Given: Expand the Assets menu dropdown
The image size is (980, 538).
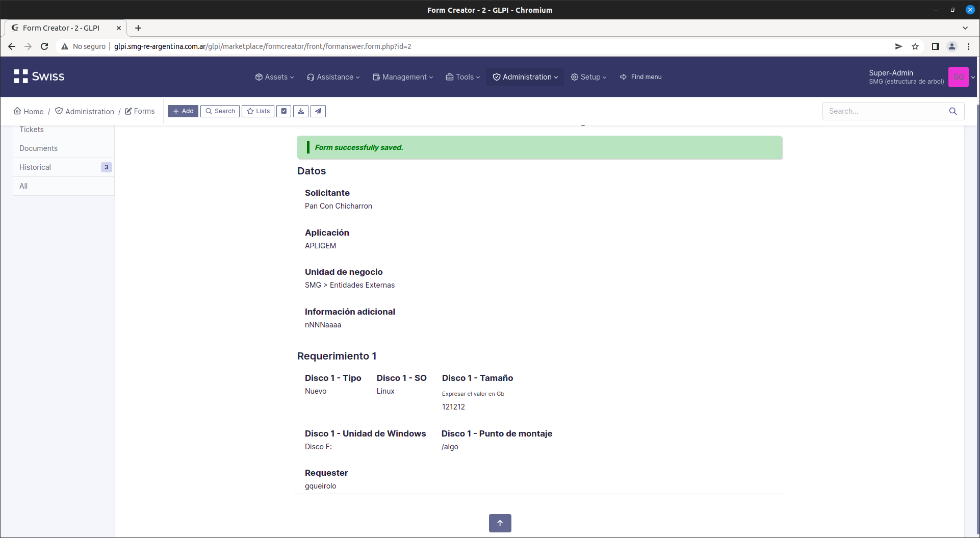Looking at the screenshot, I should point(274,76).
